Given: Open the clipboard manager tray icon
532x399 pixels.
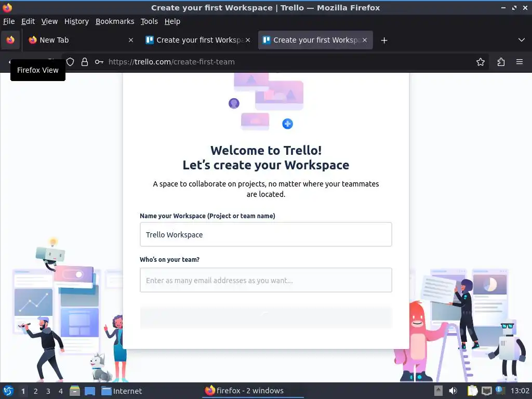Looking at the screenshot, I should click(472, 391).
